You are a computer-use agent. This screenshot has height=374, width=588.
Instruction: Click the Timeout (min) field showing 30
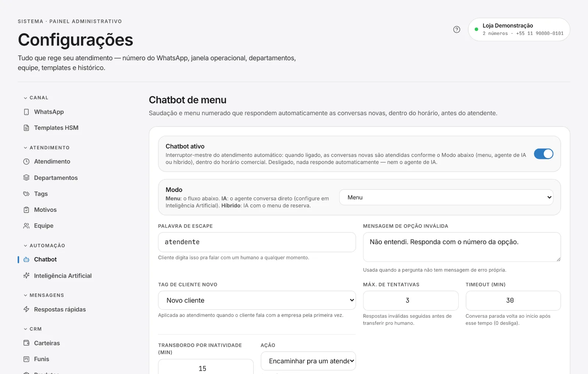click(513, 300)
